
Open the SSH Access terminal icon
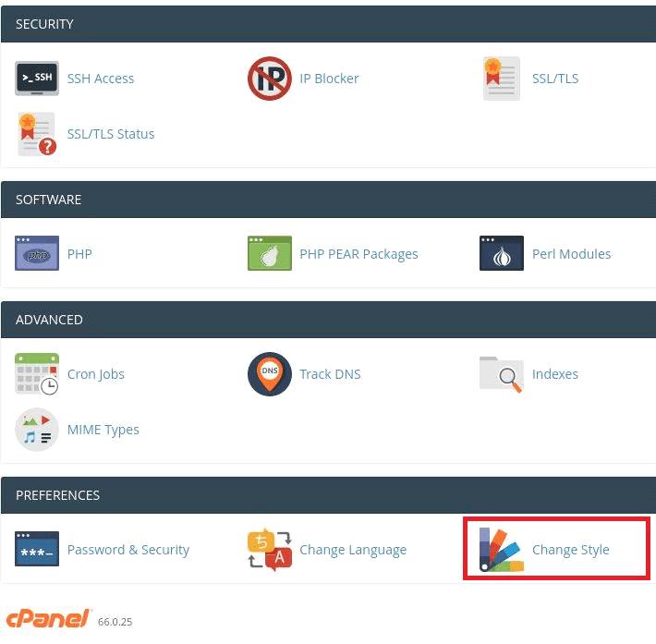tap(37, 79)
